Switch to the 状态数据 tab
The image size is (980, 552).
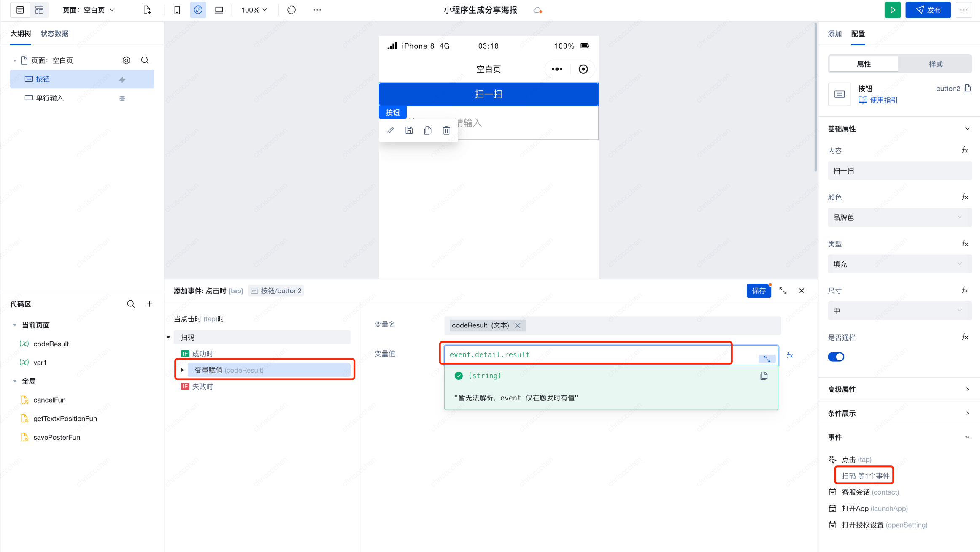coord(54,34)
